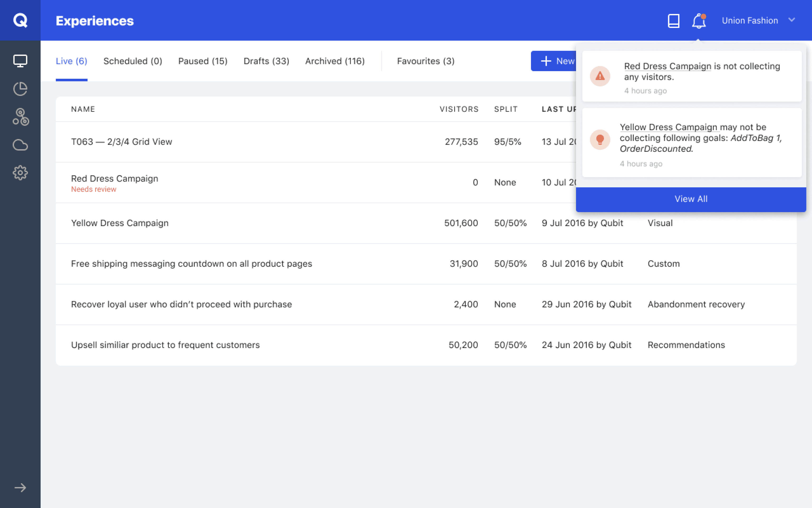Switch to the Drafts (33) tab
Image resolution: width=812 pixels, height=508 pixels.
266,61
